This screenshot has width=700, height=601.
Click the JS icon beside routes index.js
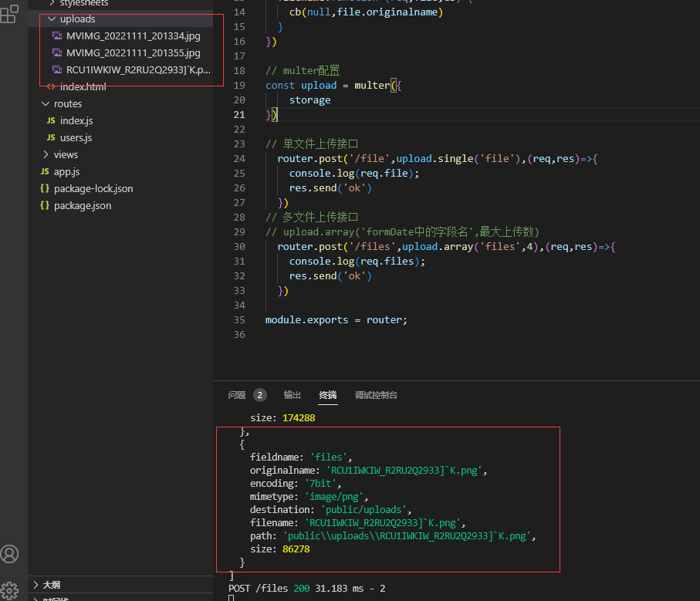51,120
